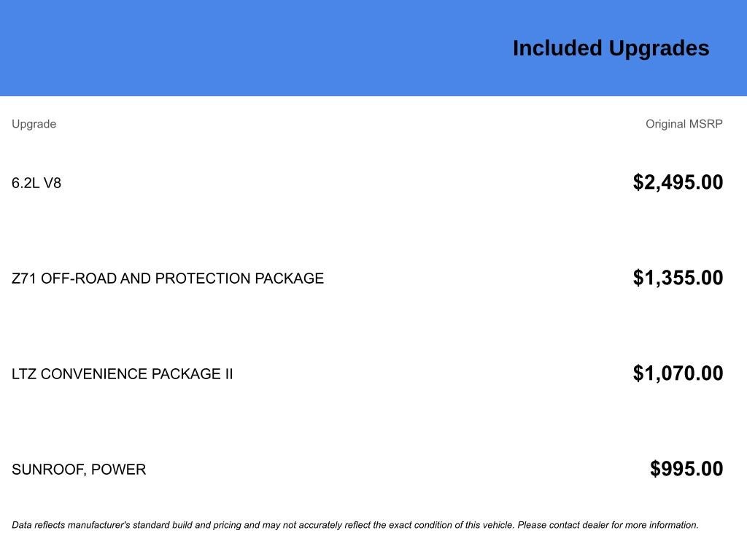Click the word MSRP in header

[706, 124]
